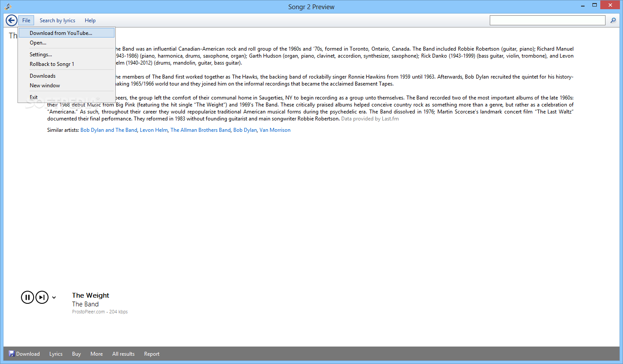623x364 pixels.
Task: Click Report in the bottom bar
Action: coord(152,354)
